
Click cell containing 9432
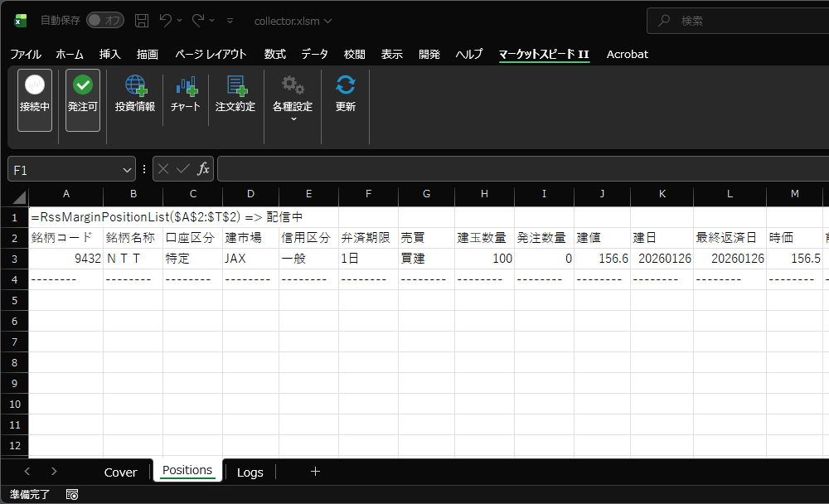click(x=66, y=259)
